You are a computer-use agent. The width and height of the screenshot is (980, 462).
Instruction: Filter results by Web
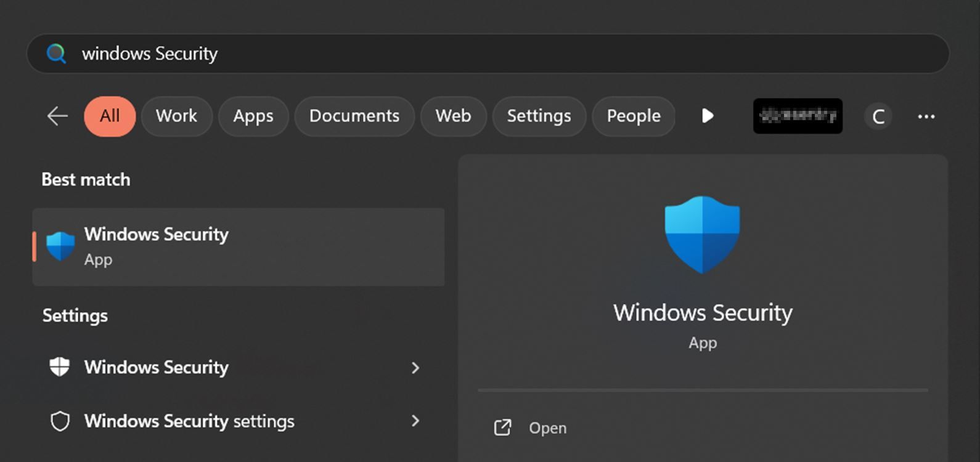453,116
